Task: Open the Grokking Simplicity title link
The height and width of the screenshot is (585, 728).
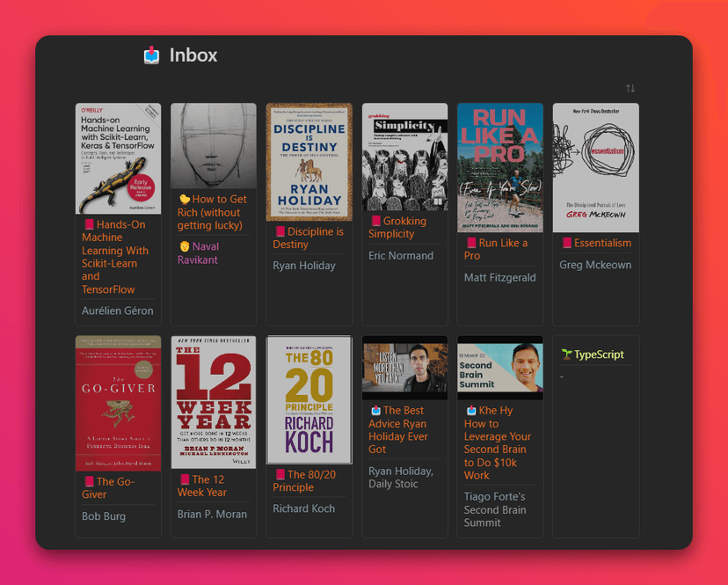Action: coord(397,227)
